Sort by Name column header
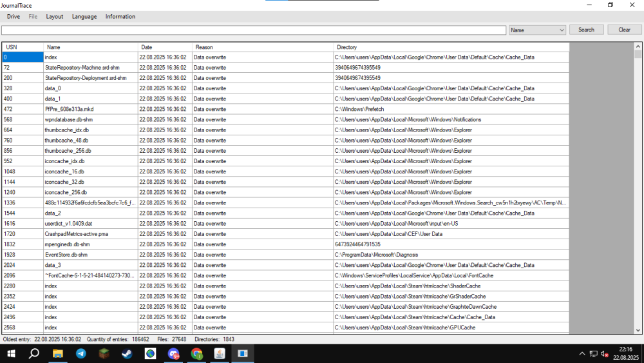Image resolution: width=644 pixels, height=363 pixels. [90, 47]
